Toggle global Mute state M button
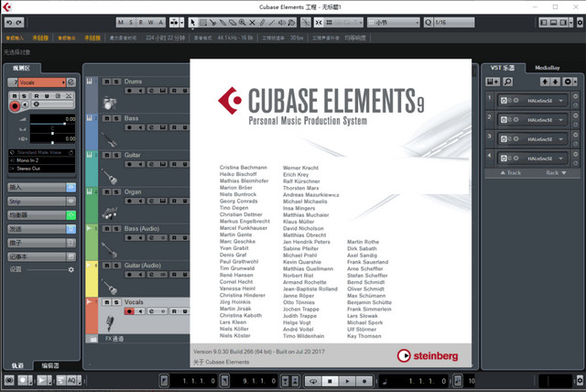 click(121, 23)
